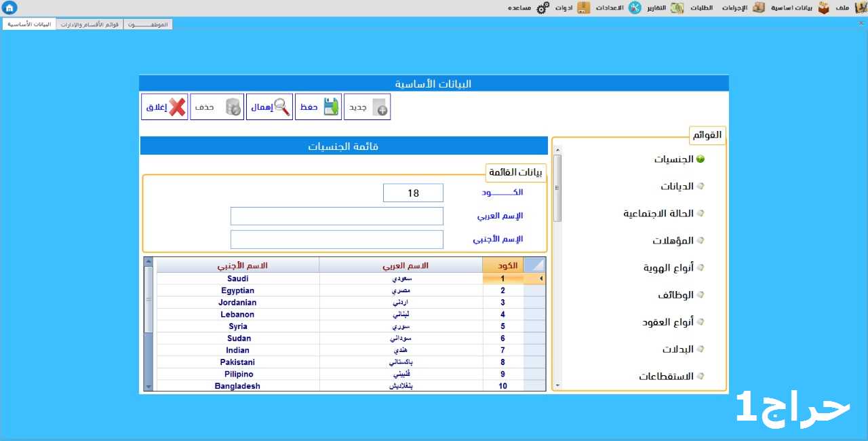Switch to قوائم الأقسام والإدارات tab
The height and width of the screenshot is (441, 868).
[x=90, y=24]
